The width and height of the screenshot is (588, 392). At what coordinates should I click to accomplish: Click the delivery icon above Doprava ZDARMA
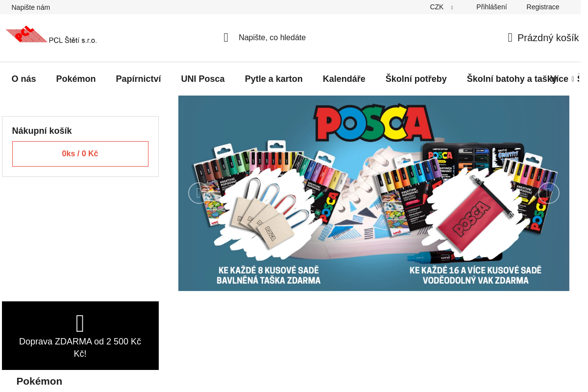80,323
